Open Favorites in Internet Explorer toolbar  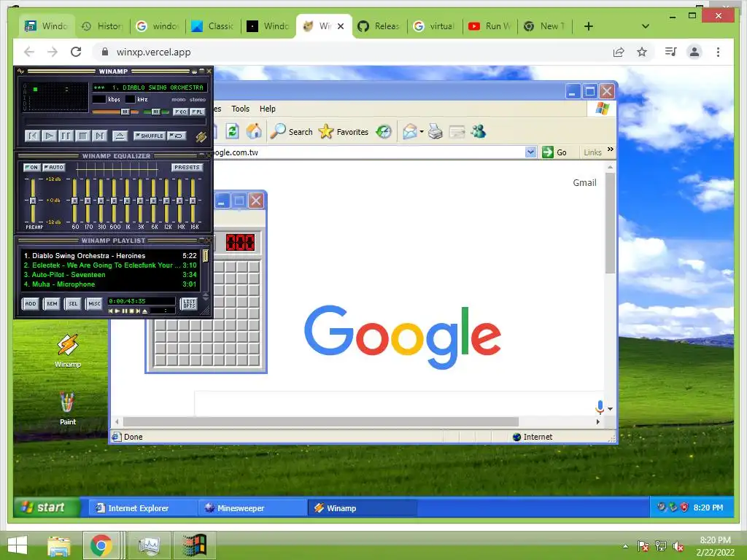[344, 131]
